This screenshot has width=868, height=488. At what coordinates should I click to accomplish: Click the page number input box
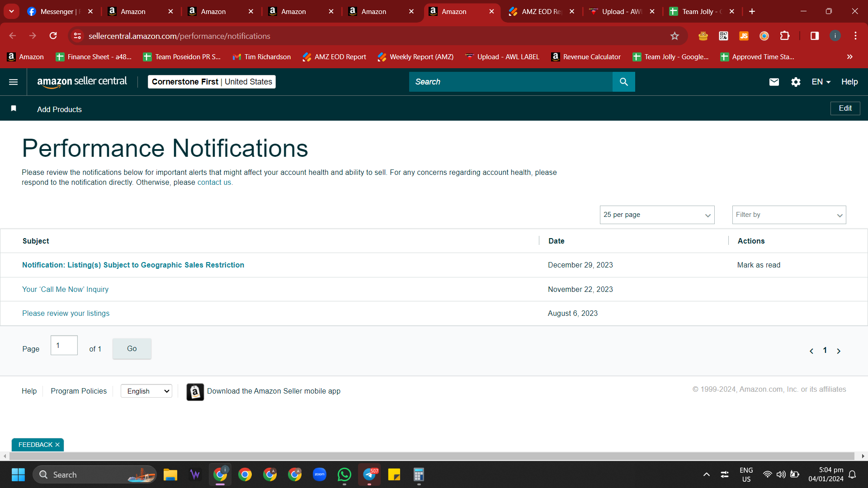[64, 345]
